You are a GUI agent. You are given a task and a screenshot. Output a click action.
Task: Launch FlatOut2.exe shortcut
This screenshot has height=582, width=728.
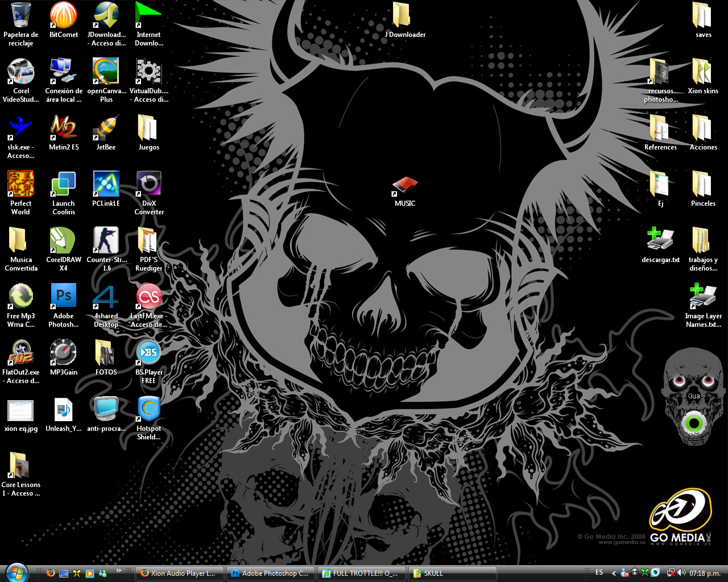coord(21,353)
